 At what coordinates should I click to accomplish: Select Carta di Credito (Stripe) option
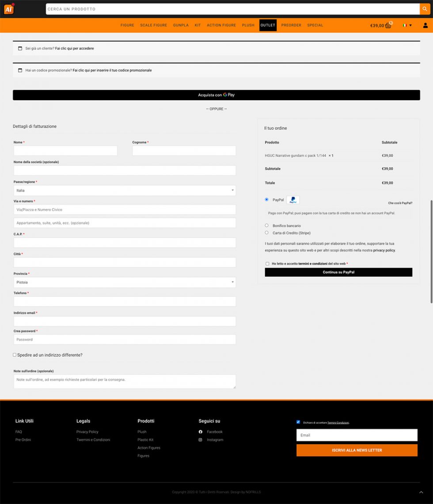[x=266, y=233]
